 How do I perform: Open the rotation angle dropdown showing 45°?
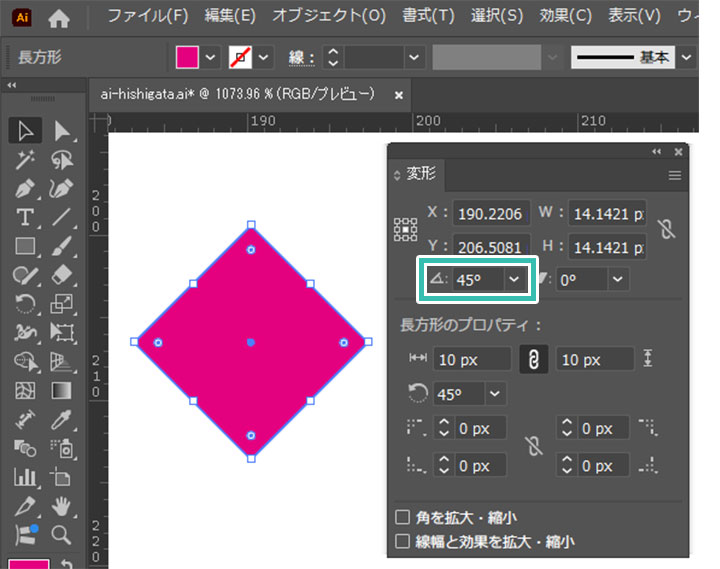514,281
